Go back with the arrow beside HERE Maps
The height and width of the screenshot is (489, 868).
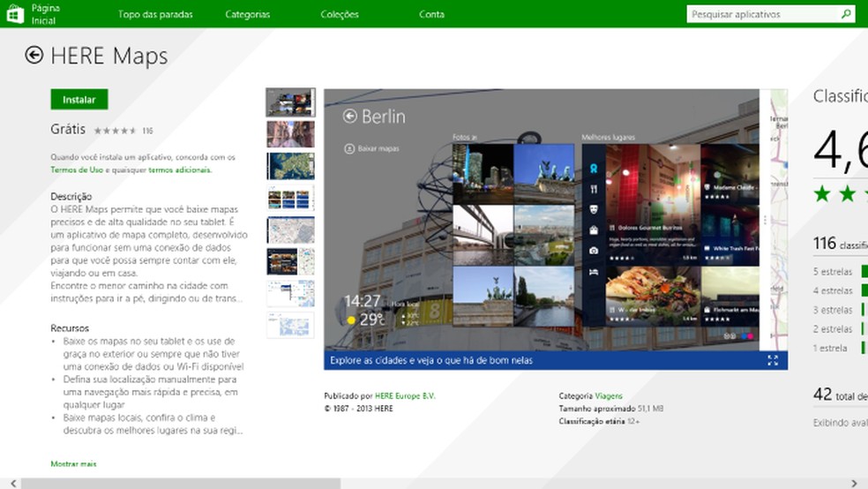[x=34, y=55]
